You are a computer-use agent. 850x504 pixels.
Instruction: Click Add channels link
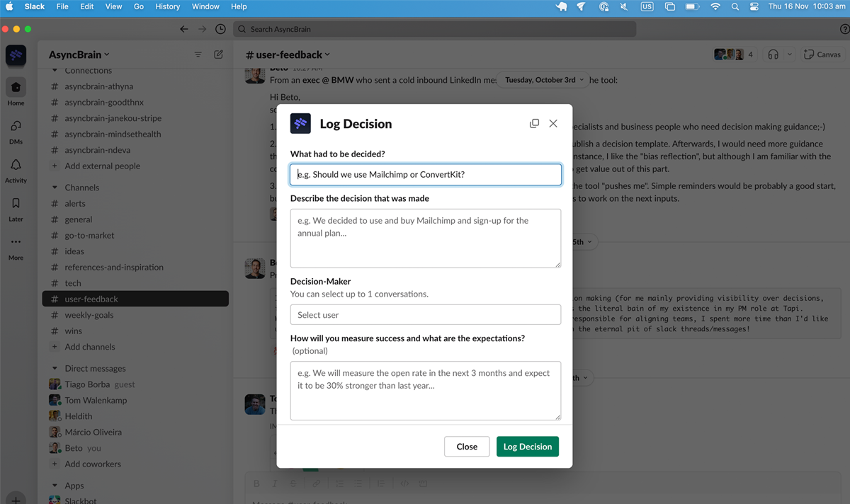coord(89,347)
